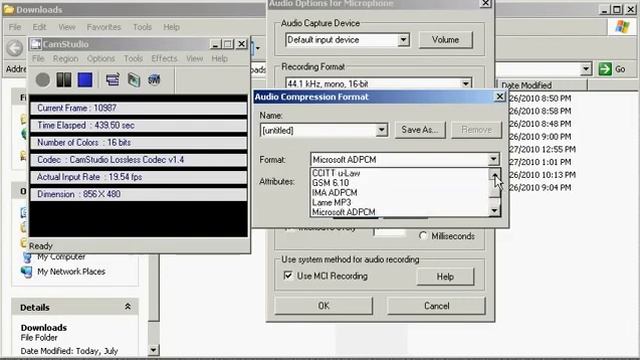
Task: Click the Help button in Audio Options
Action: pos(445,277)
